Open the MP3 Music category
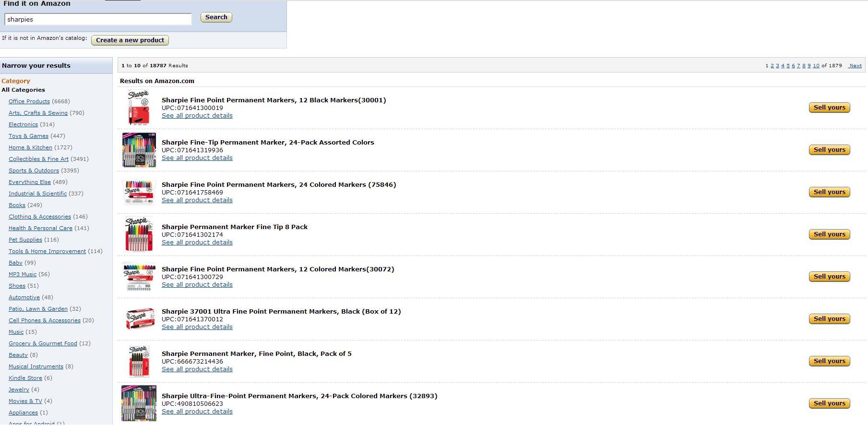The height and width of the screenshot is (426, 868). pyautogui.click(x=23, y=274)
